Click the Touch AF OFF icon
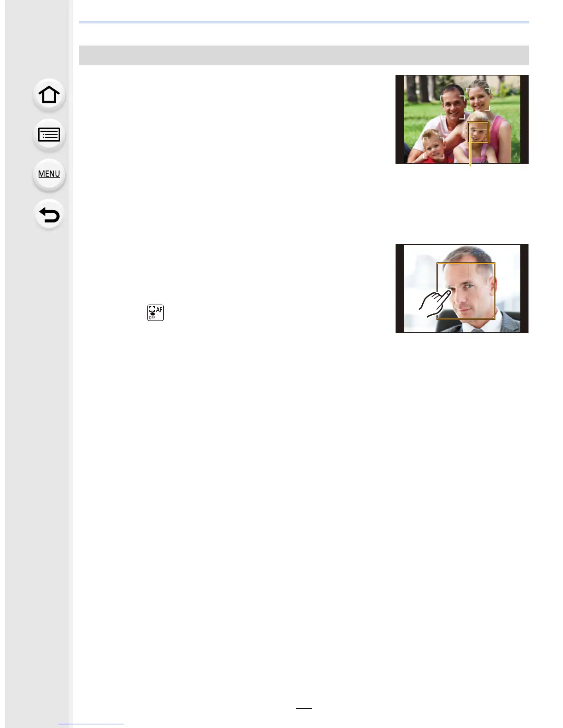Viewport: 563px width, 728px height. [155, 313]
